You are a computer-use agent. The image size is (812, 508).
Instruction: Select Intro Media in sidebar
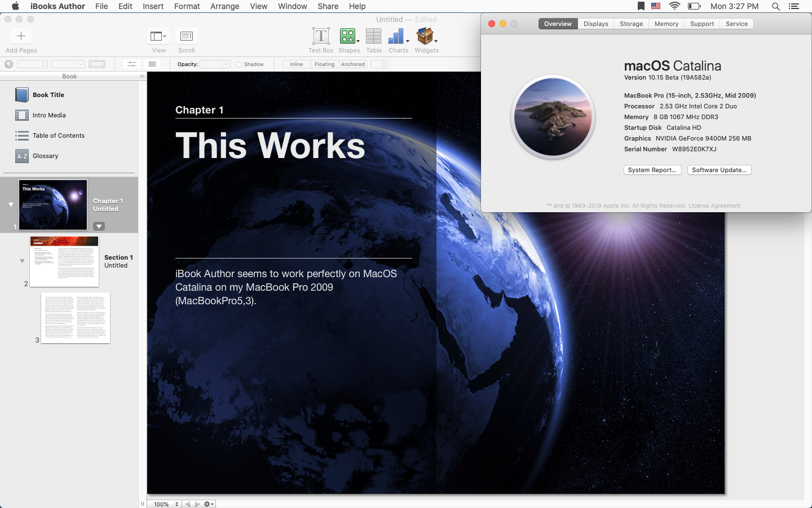(x=69, y=115)
